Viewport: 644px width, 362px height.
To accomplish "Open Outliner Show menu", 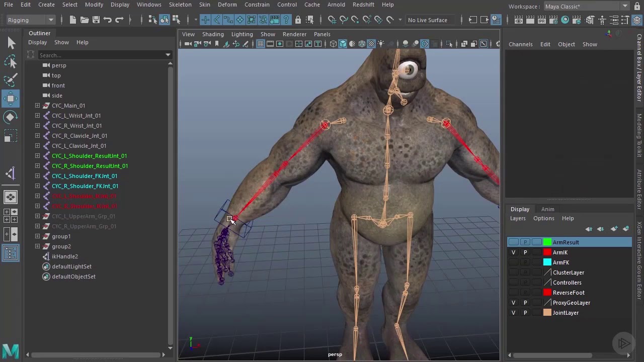I will 61,42.
